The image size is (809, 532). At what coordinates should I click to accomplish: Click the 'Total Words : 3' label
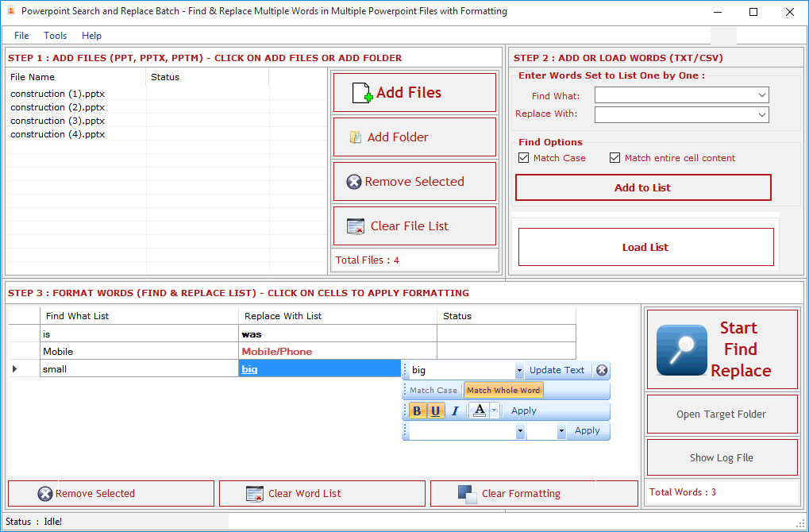(683, 492)
